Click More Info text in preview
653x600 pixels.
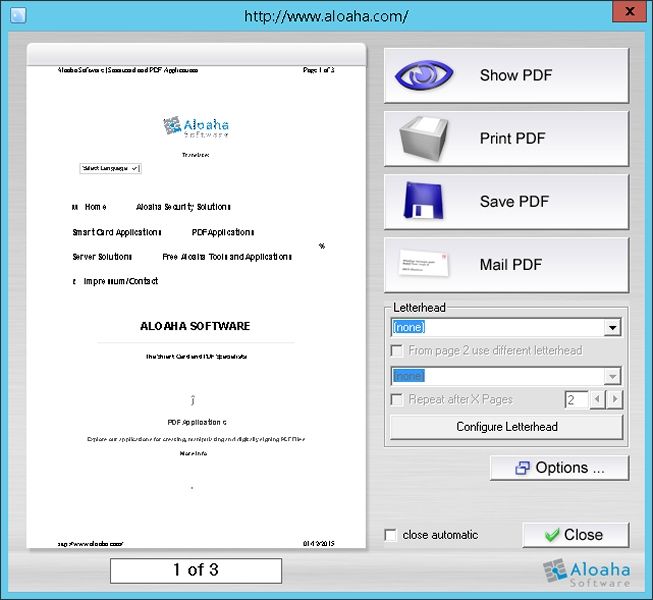click(193, 453)
